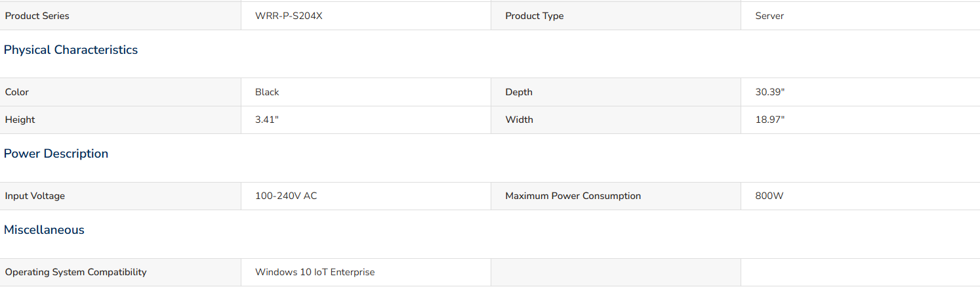980x291 pixels.
Task: Click the Miscellaneous section heading
Action: [44, 230]
